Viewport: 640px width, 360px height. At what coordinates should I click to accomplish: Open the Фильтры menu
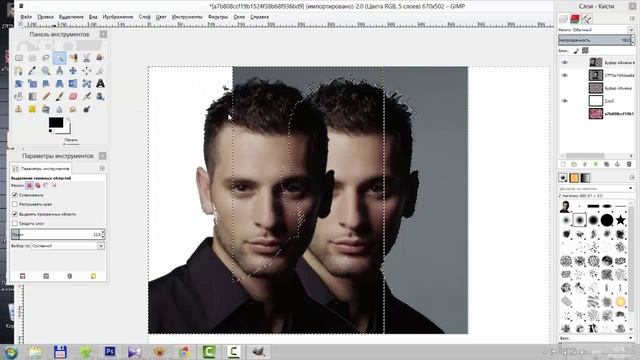click(218, 17)
